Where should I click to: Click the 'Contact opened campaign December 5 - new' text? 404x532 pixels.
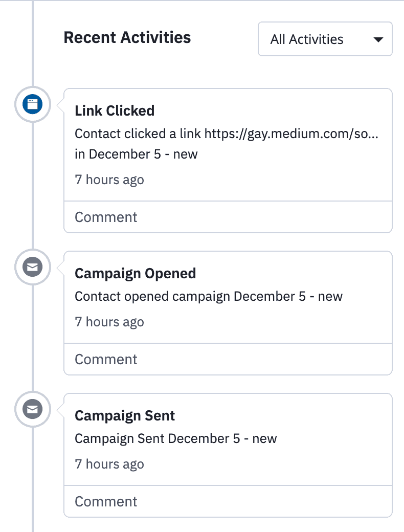pyautogui.click(x=209, y=297)
